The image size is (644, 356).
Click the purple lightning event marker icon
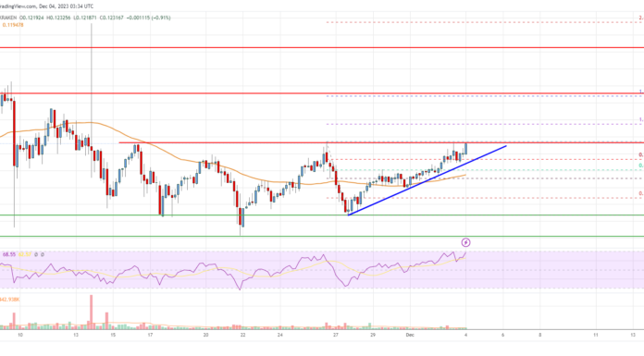click(x=465, y=242)
